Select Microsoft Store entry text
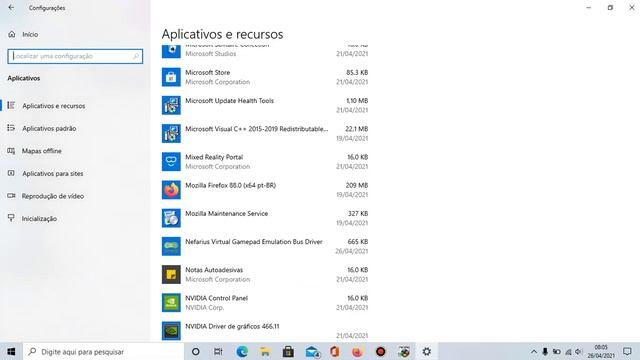The image size is (640, 360). point(207,72)
